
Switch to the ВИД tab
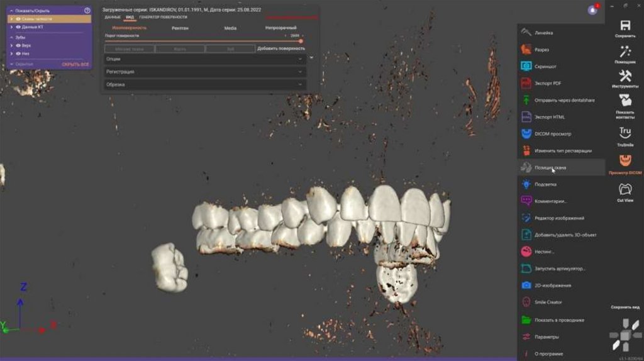[x=130, y=17]
